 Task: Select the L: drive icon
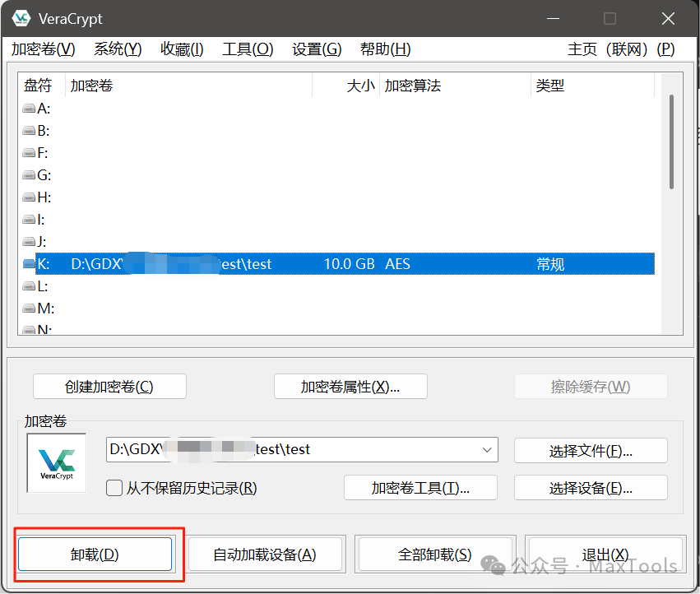[29, 285]
